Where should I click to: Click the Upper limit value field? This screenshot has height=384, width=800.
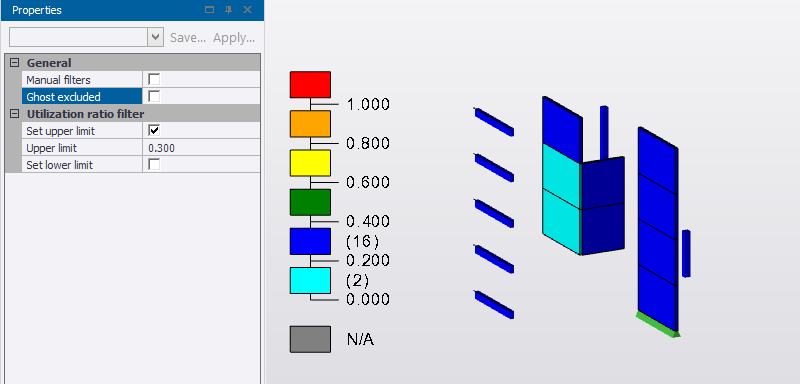[x=202, y=148]
